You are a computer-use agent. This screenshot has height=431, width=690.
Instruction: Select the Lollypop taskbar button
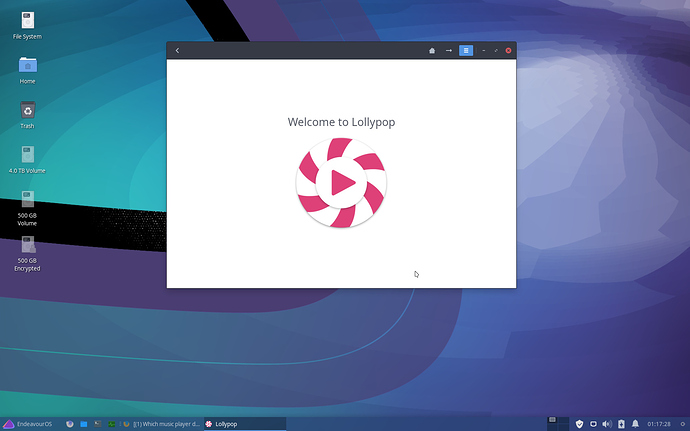click(245, 424)
